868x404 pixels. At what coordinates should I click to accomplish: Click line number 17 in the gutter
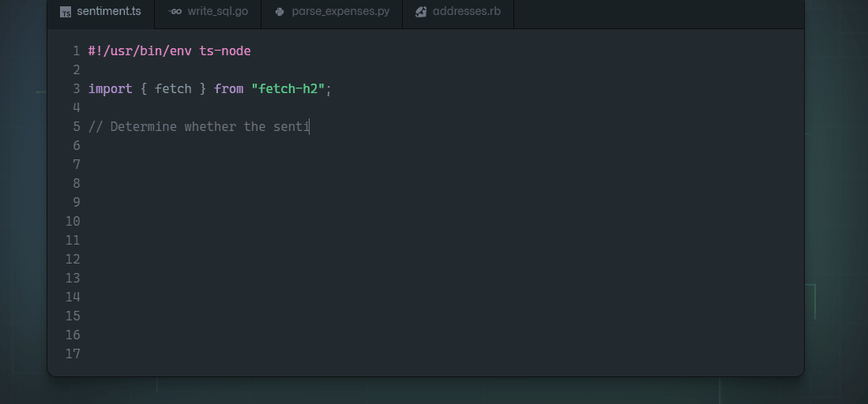point(73,354)
